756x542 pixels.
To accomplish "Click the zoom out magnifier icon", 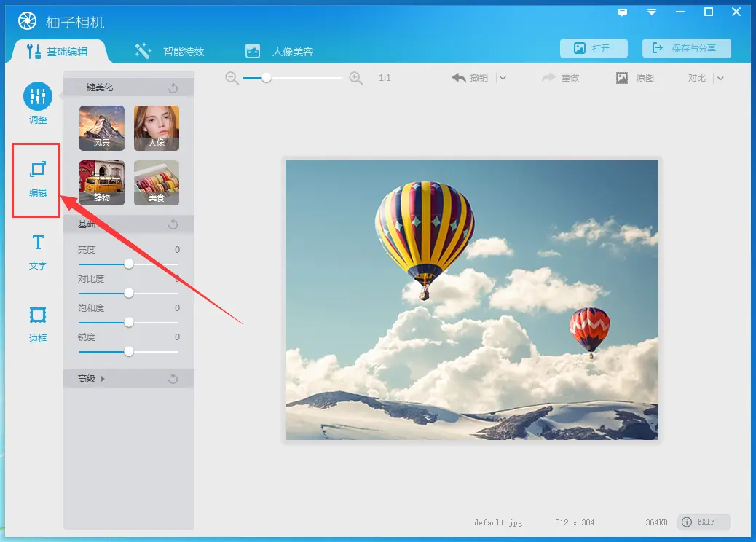I will click(232, 78).
